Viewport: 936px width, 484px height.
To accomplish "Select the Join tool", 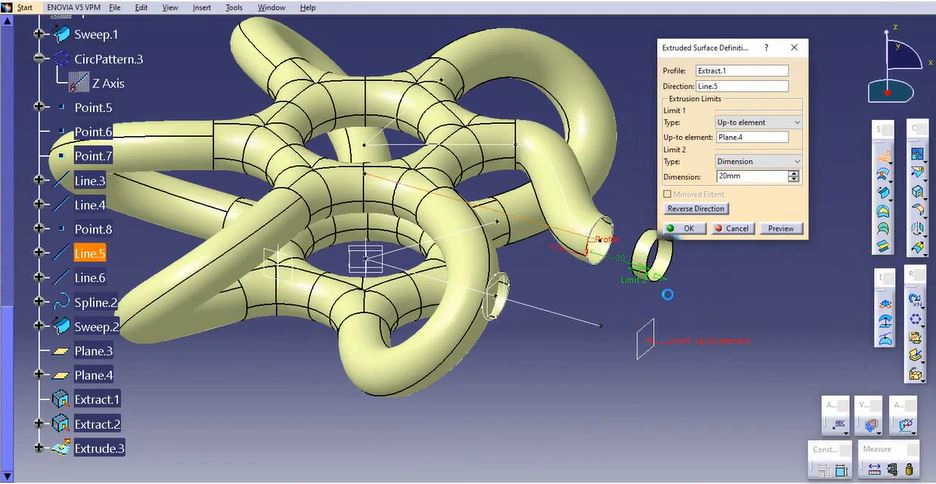I will coord(917,154).
